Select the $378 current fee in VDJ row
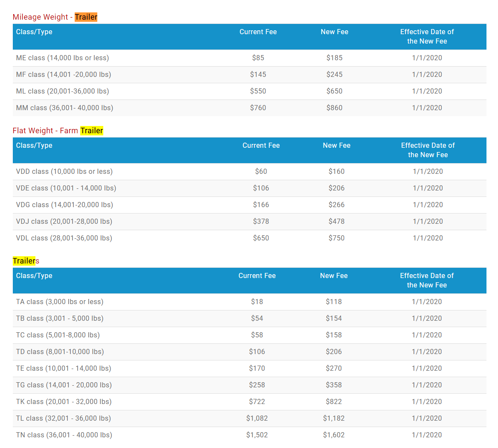 (261, 222)
